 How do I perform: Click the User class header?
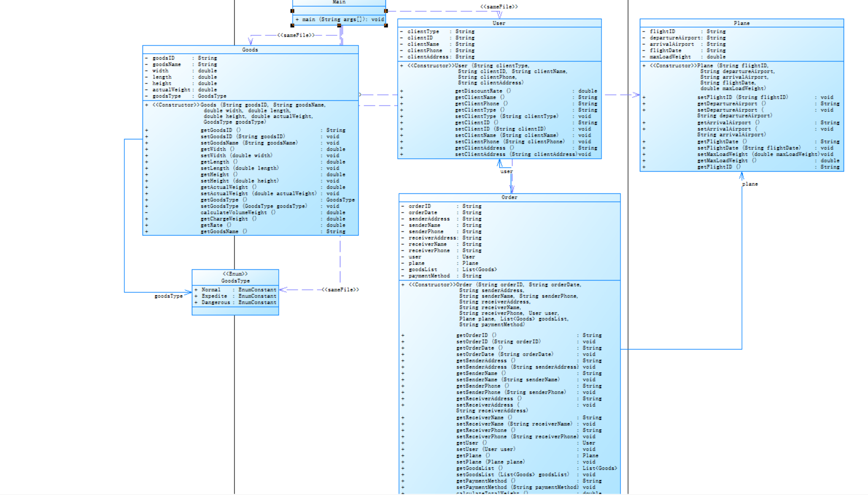(x=499, y=23)
